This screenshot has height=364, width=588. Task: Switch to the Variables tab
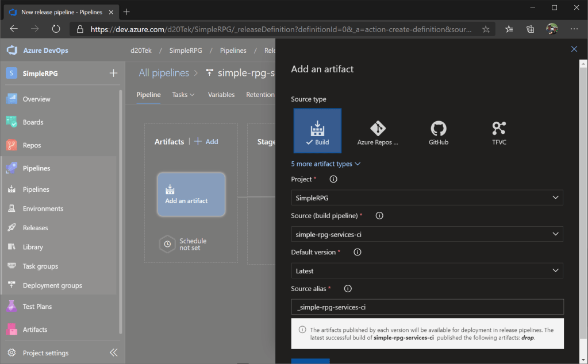(221, 95)
